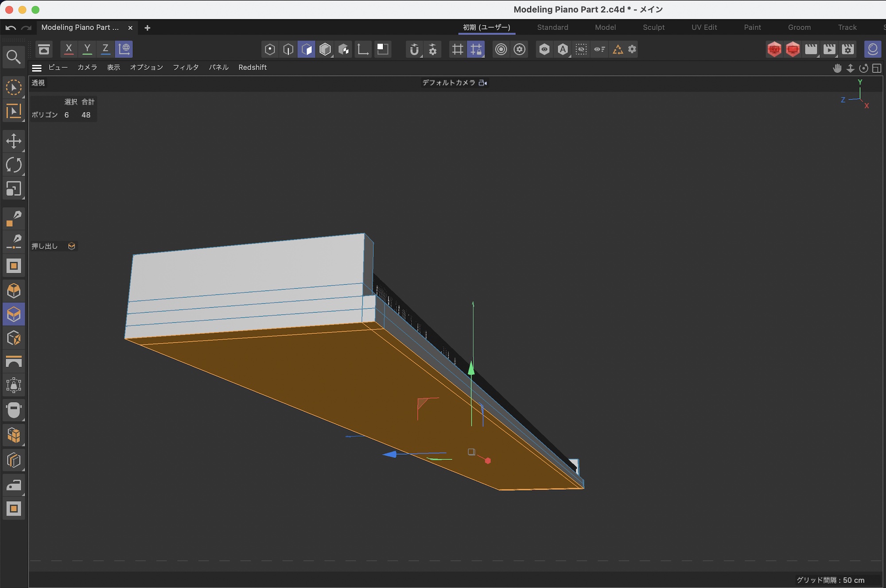Select the Rotate tool
This screenshot has height=588, width=886.
14,165
